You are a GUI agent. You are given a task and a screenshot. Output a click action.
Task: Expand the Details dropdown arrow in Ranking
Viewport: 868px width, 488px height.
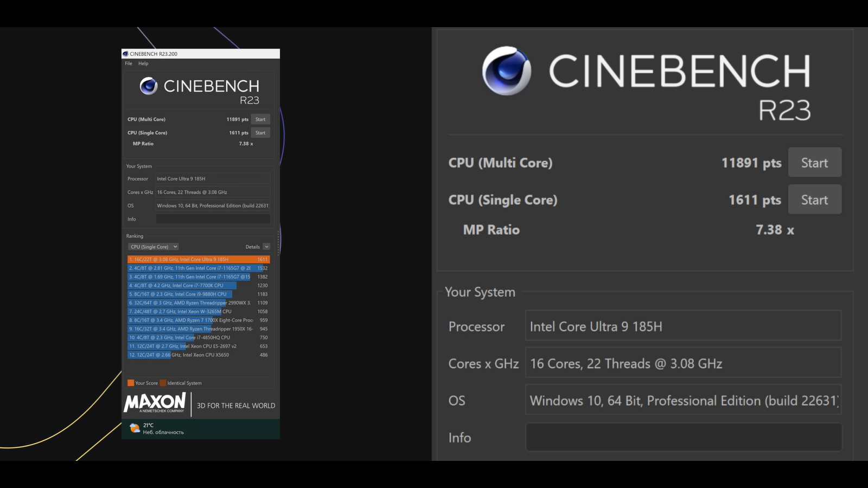266,247
